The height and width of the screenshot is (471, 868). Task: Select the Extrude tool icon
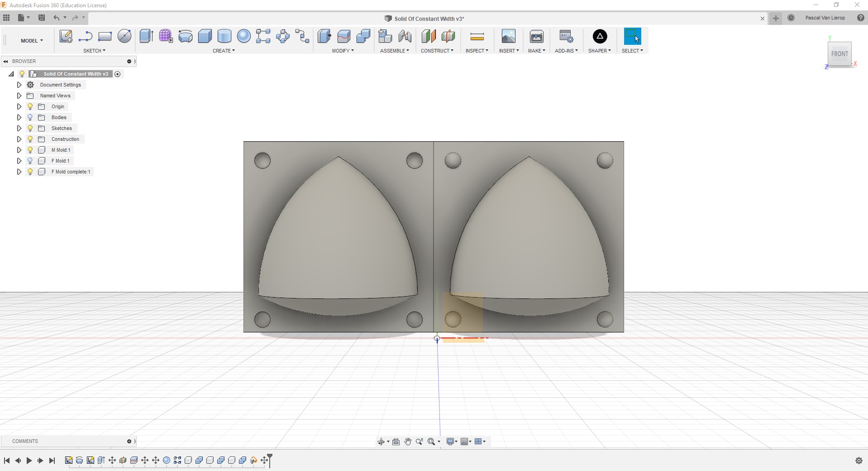(x=146, y=36)
